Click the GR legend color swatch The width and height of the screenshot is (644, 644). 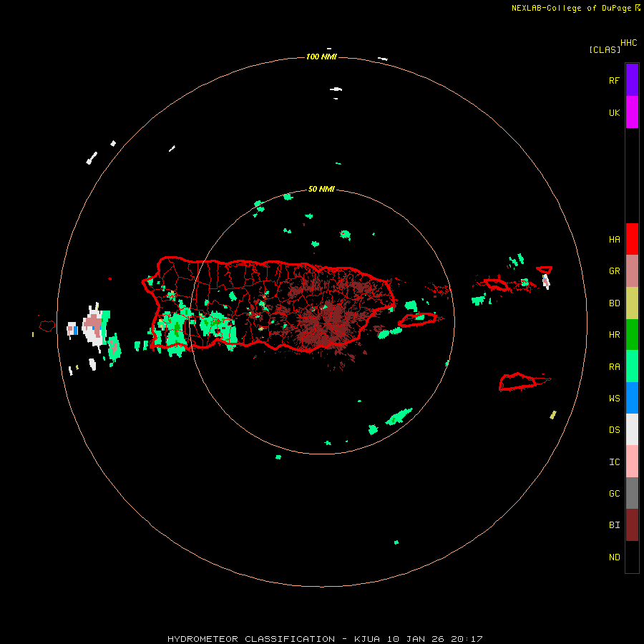(632, 271)
